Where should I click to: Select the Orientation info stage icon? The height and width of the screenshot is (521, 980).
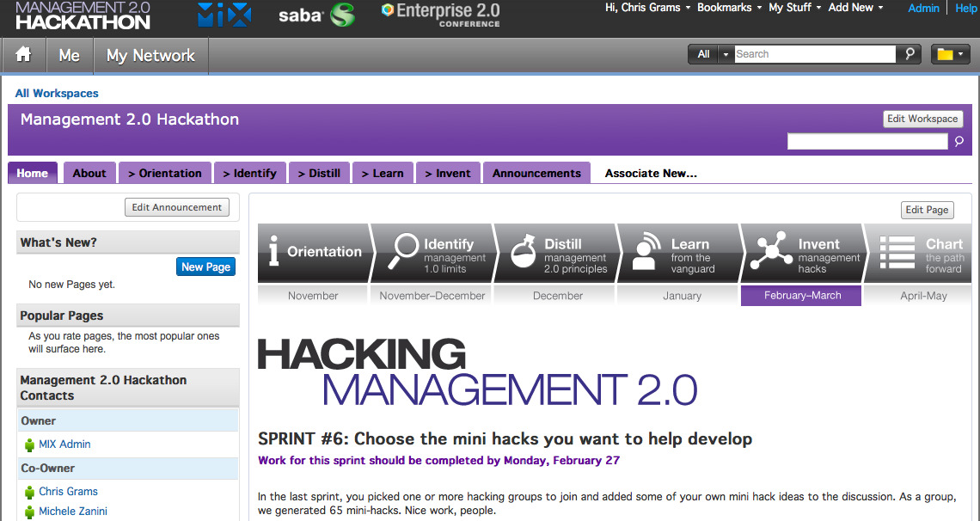pos(313,252)
